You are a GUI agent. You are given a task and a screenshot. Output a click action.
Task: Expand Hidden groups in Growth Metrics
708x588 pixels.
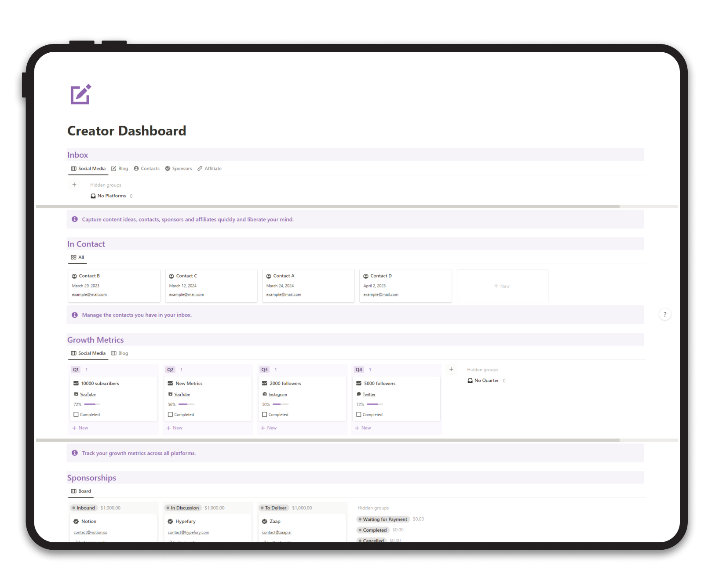(x=482, y=370)
